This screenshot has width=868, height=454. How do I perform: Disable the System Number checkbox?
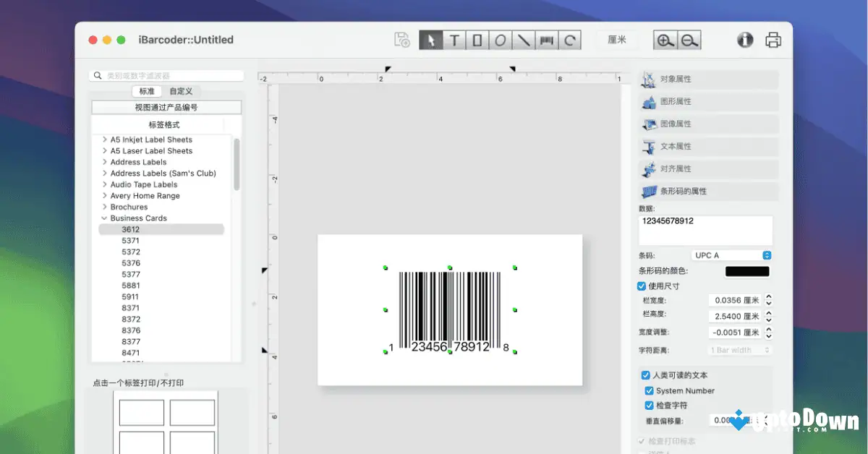(x=647, y=390)
